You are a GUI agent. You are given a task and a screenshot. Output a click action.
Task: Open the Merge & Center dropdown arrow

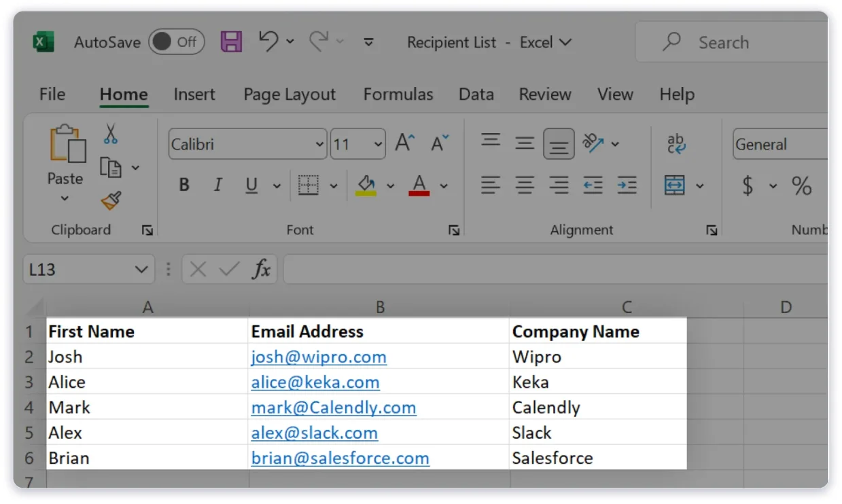pos(700,185)
